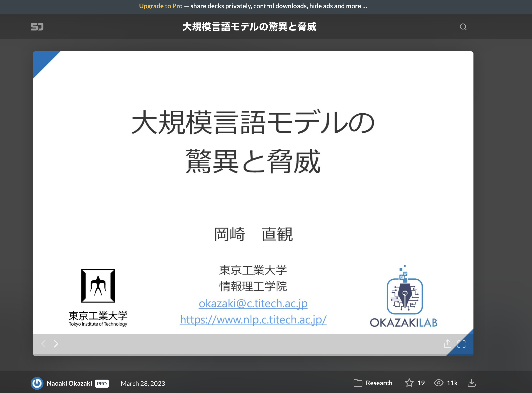
Task: Open the Naoaki Okazaki author link
Action: click(x=69, y=383)
